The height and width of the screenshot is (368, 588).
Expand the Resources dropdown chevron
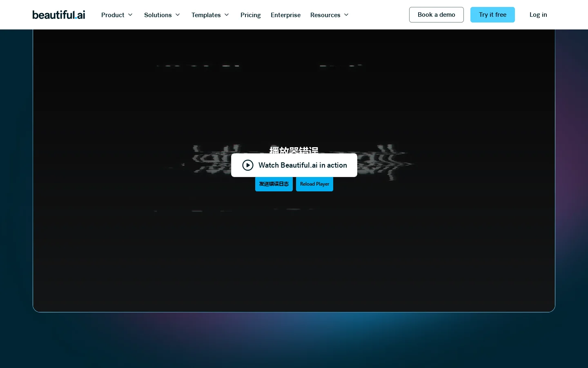point(346,15)
